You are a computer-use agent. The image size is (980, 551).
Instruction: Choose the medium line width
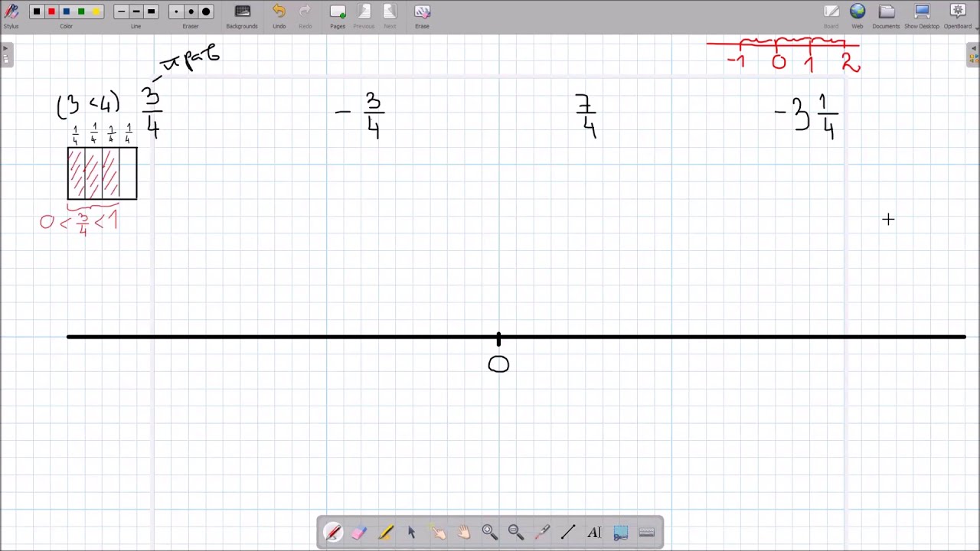click(x=136, y=11)
